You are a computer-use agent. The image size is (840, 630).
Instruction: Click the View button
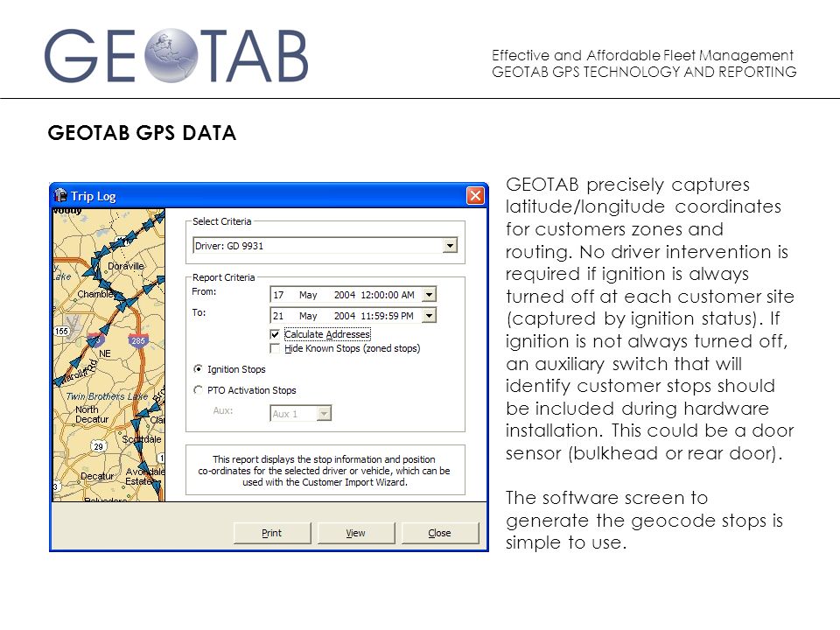[356, 533]
